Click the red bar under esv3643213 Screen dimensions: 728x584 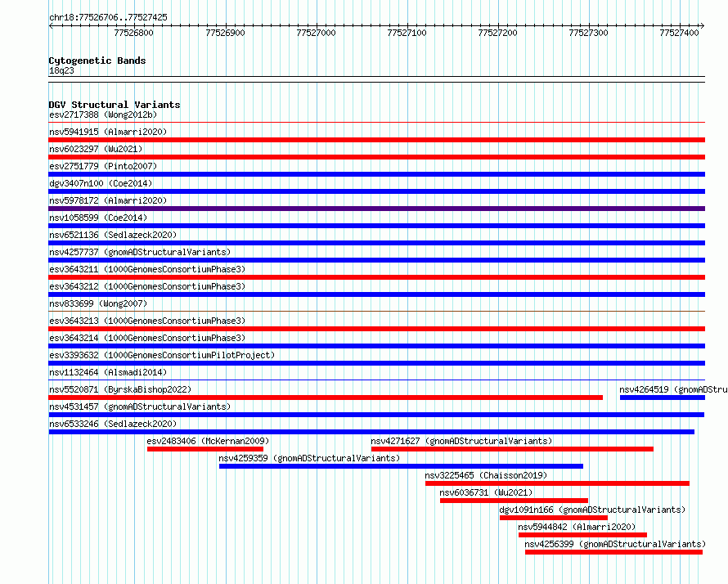pyautogui.click(x=376, y=329)
